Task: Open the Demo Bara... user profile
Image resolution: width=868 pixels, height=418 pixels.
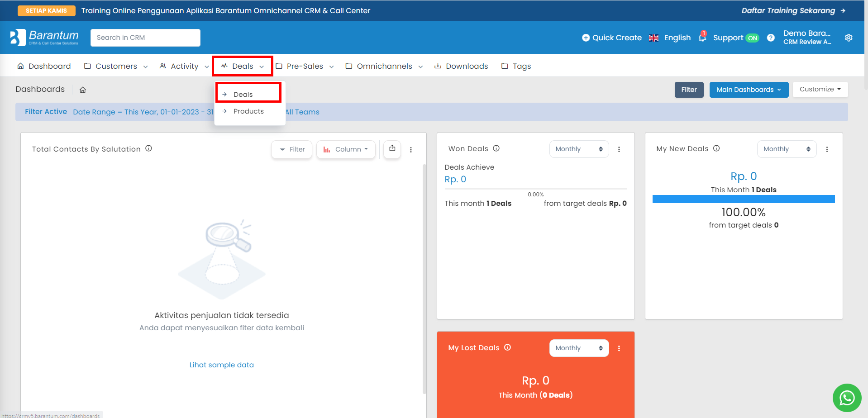Action: [x=807, y=37]
